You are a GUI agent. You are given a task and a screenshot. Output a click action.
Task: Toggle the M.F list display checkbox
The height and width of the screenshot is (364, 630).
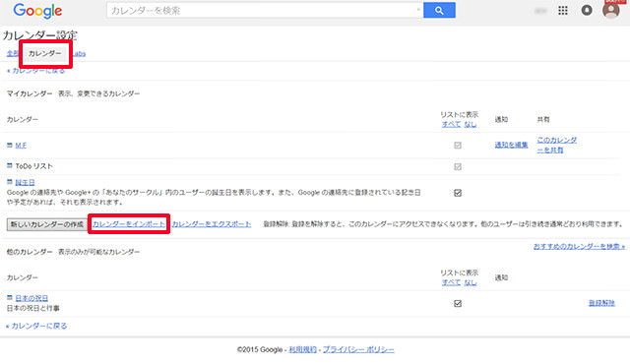[458, 146]
